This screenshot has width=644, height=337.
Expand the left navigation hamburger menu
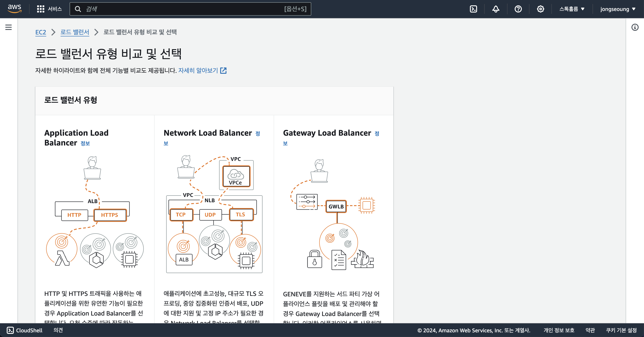click(x=9, y=27)
